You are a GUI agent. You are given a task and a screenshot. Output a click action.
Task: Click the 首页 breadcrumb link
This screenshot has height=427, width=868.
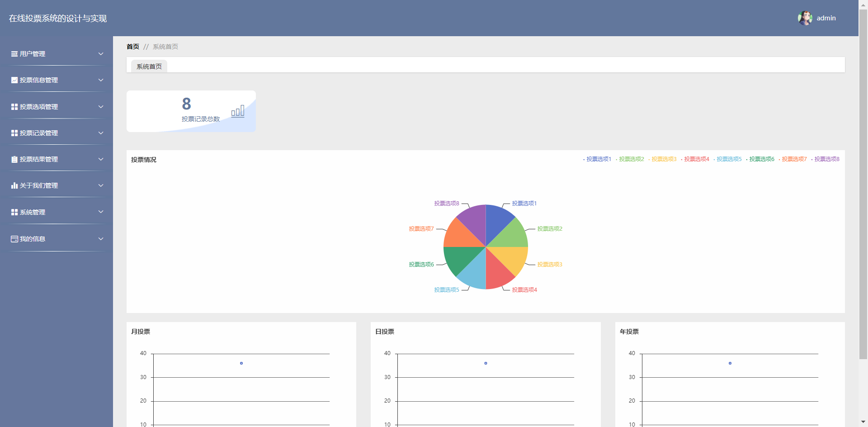click(133, 47)
